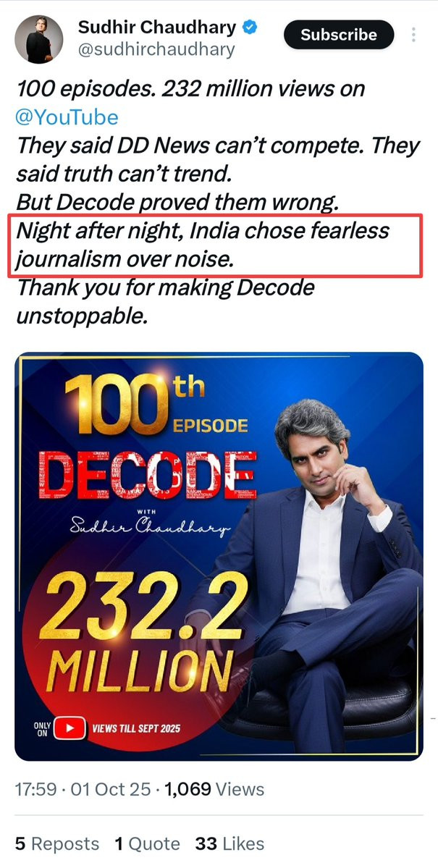View the 5 Reposts list
The width and height of the screenshot is (438, 868).
pos(57,843)
